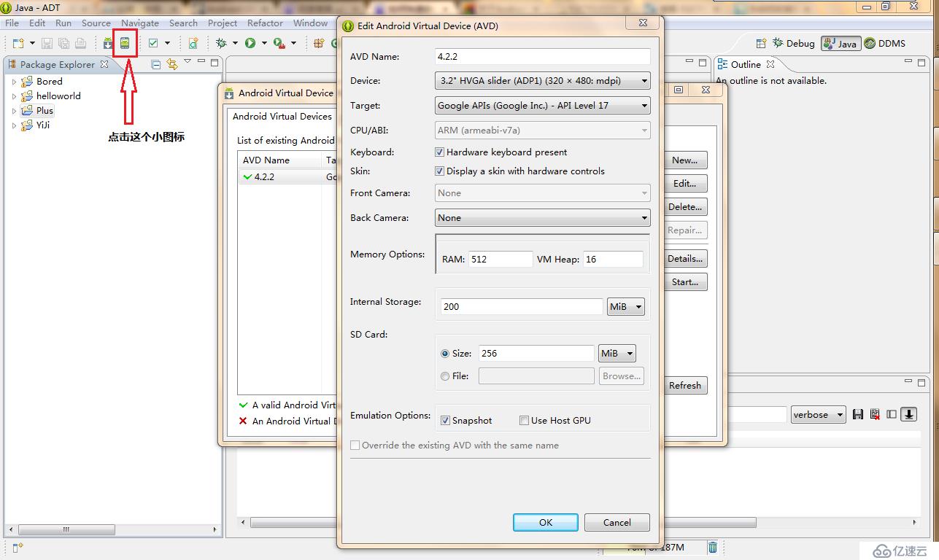The height and width of the screenshot is (560, 939).
Task: Switch to the DDMS perspective
Action: coord(884,44)
